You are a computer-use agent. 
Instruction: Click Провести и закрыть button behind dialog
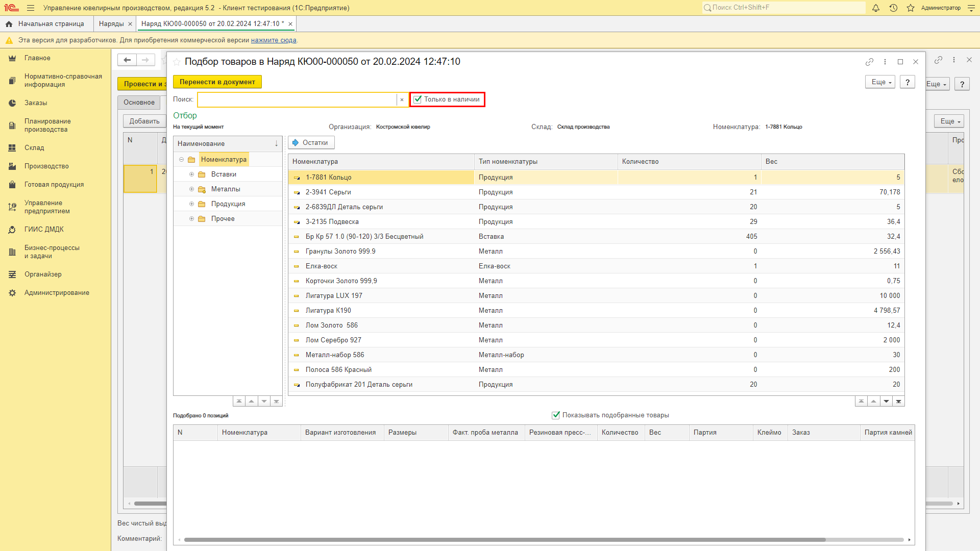point(142,84)
